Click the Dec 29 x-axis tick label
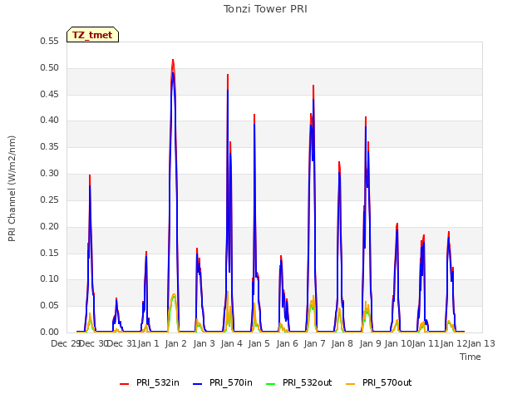The image size is (532, 399). (65, 343)
